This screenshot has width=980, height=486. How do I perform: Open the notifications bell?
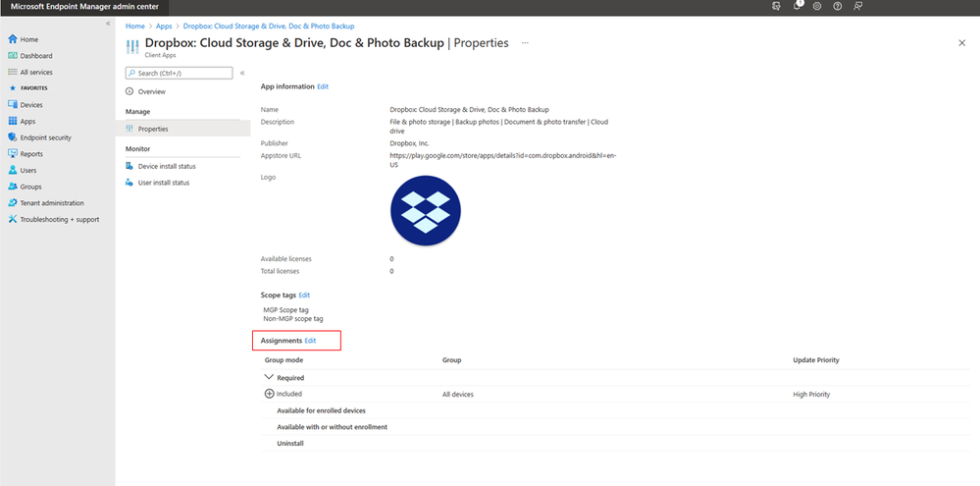(x=797, y=6)
